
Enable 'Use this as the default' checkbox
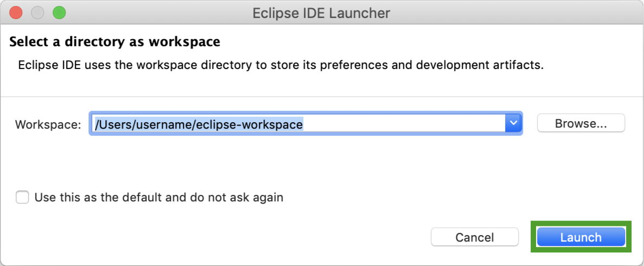(x=22, y=197)
